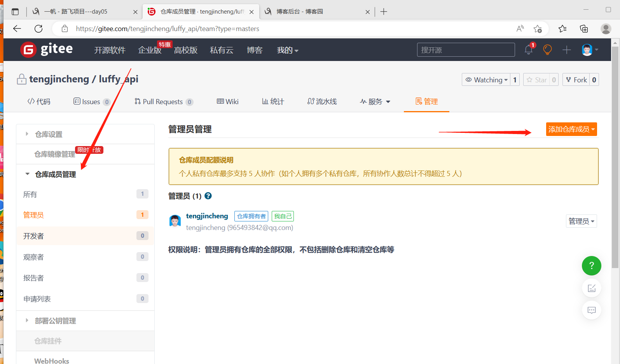Open 添加仓库成员 dropdown button

571,129
